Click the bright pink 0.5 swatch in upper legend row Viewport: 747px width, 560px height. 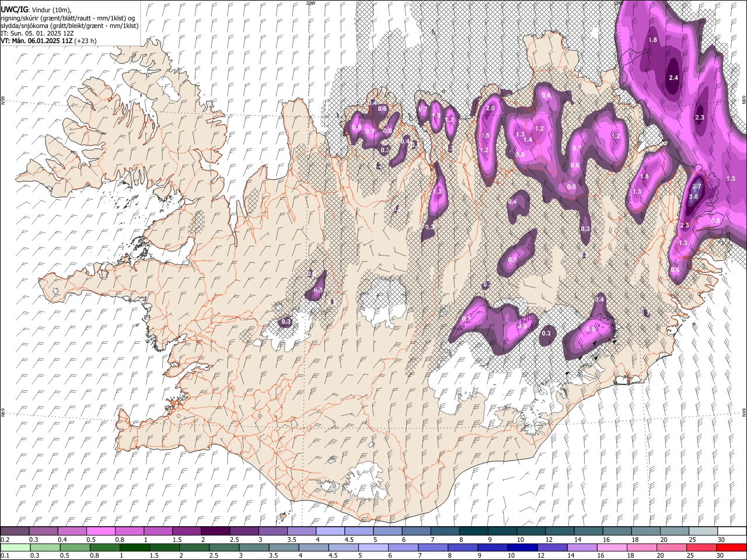(100, 531)
